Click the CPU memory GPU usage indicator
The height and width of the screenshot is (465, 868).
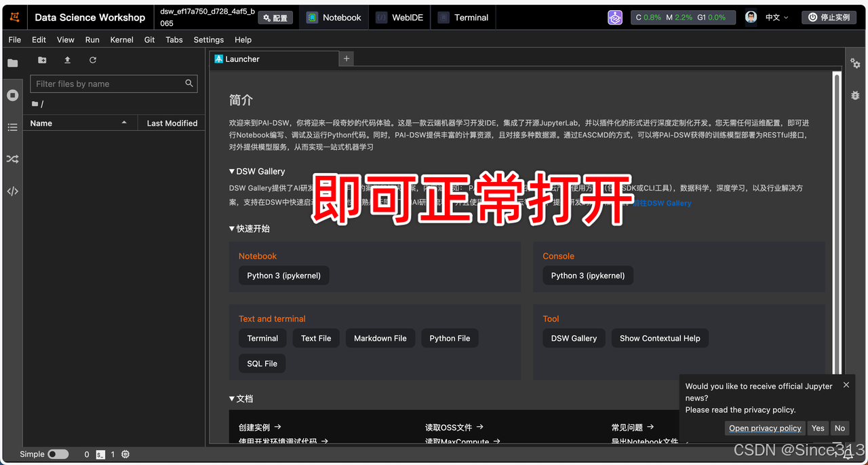(683, 18)
